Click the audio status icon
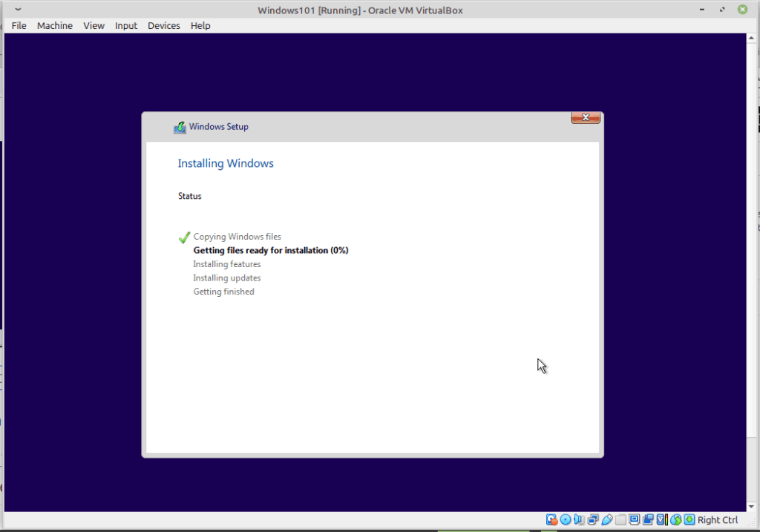Image resolution: width=760 pixels, height=532 pixels. coord(579,520)
